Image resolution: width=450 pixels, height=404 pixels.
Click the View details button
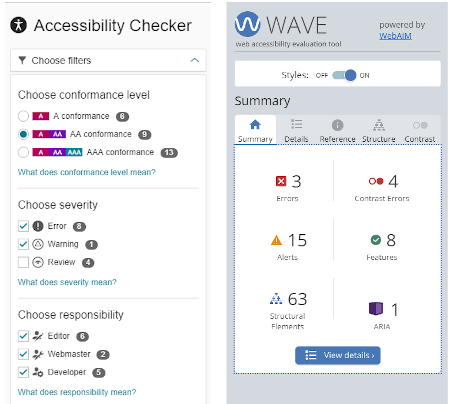(x=338, y=355)
